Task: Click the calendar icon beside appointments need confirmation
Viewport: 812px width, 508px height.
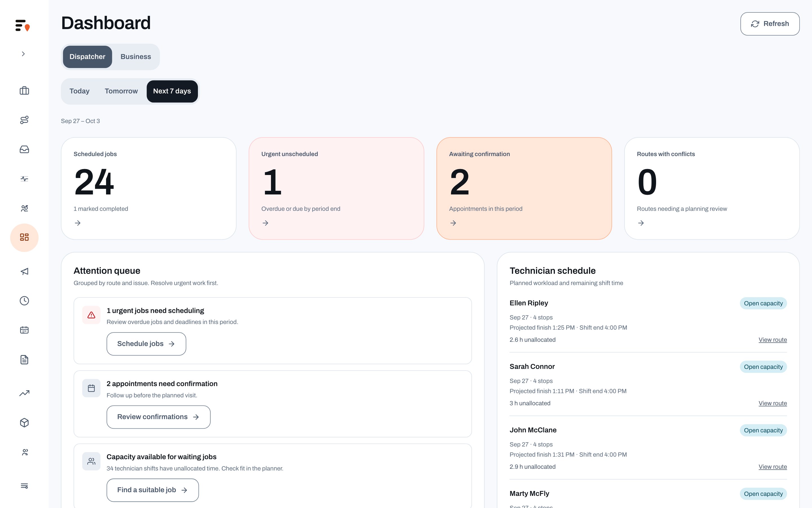Action: tap(91, 388)
